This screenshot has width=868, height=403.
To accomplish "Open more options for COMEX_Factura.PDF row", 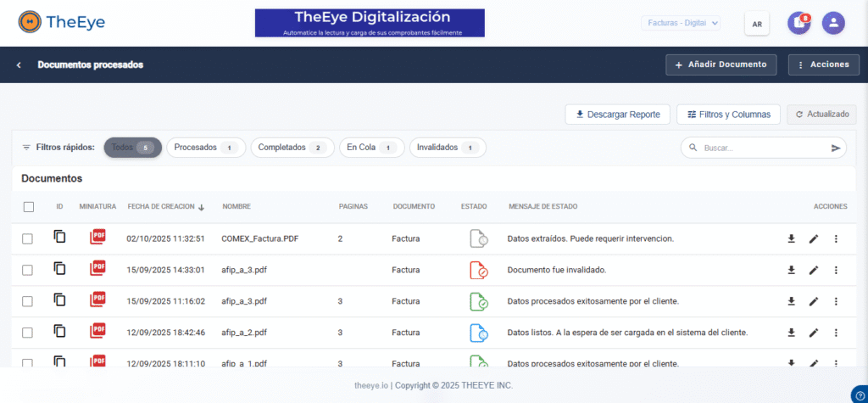I will [x=836, y=239].
